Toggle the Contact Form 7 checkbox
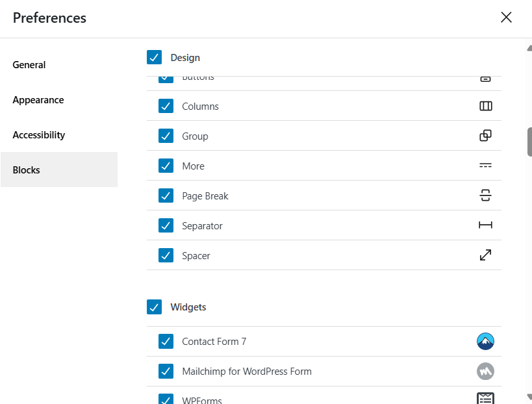This screenshot has height=404, width=532. tap(166, 341)
